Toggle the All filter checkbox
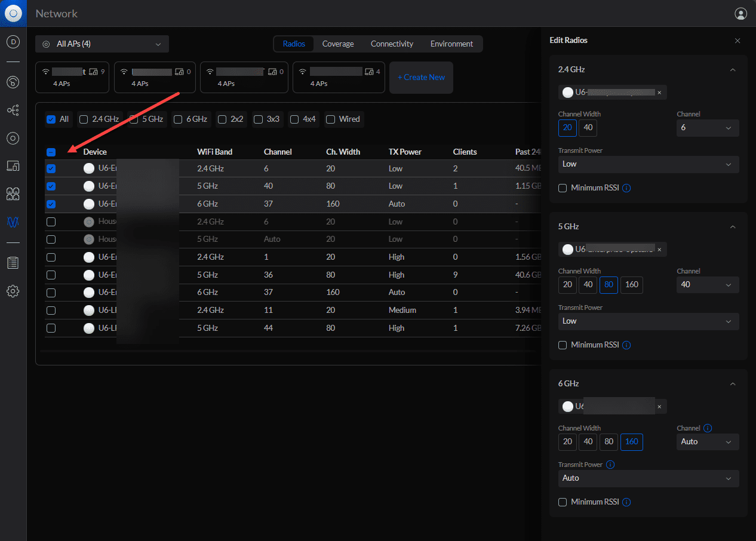This screenshot has width=756, height=541. 51,119
